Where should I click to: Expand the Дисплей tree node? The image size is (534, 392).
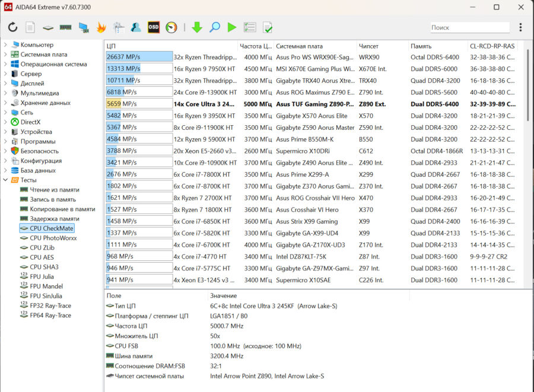click(5, 83)
